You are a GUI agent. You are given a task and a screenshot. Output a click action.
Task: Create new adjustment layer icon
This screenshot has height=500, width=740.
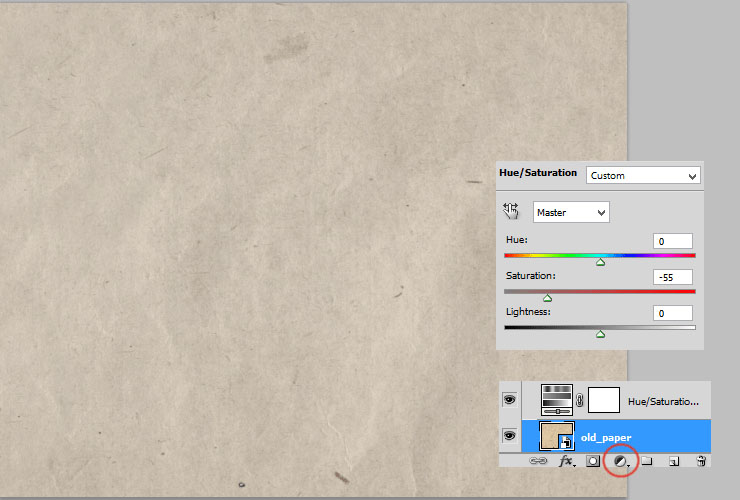click(x=620, y=461)
